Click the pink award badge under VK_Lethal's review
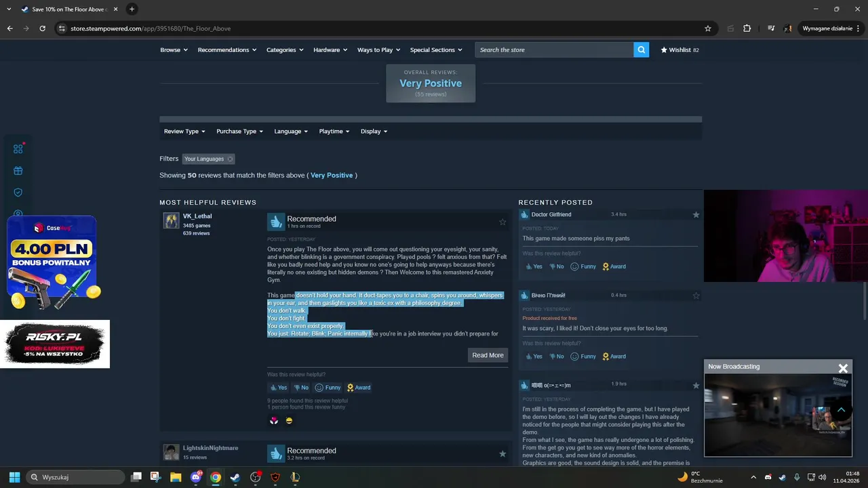868x488 pixels. pyautogui.click(x=274, y=420)
